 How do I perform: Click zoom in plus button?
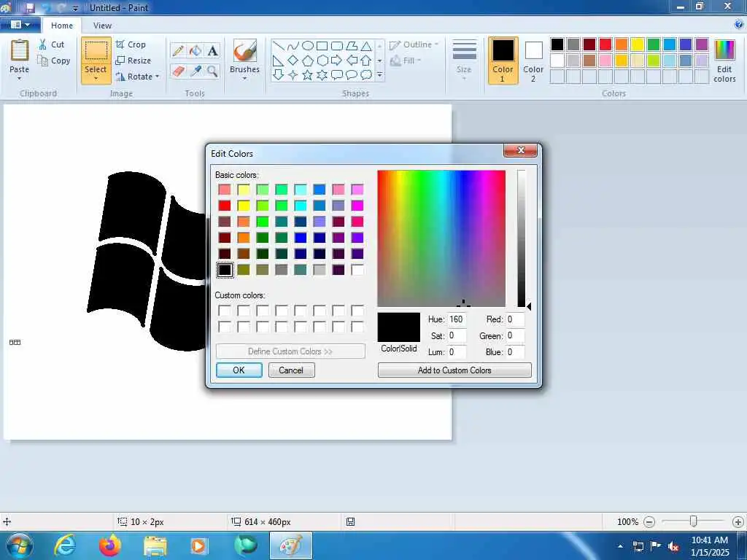738,522
